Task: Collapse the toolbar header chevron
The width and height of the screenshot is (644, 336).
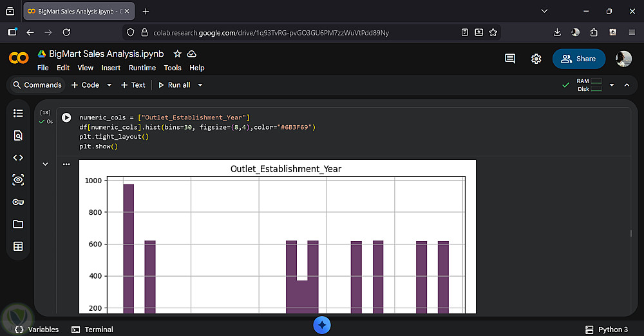Action: pos(627,85)
